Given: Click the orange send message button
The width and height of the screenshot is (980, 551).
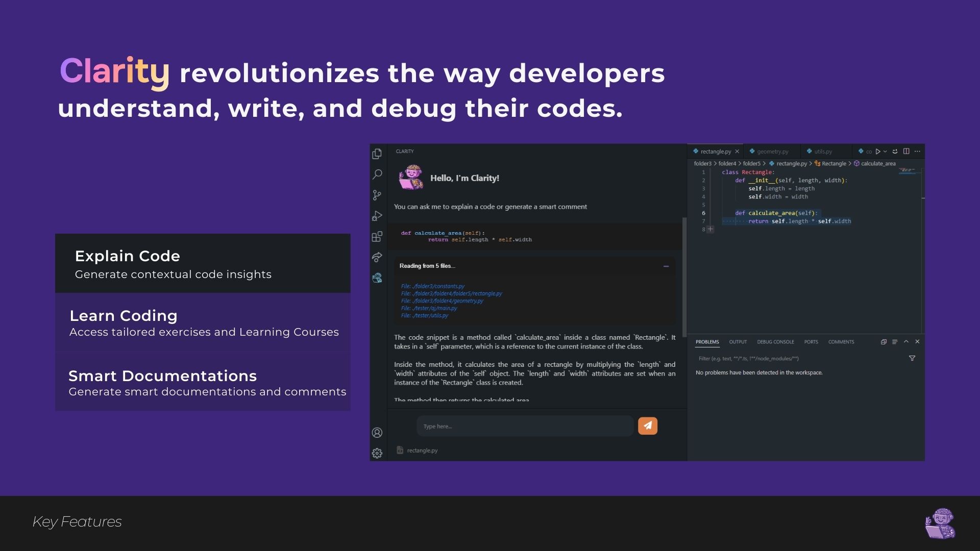Looking at the screenshot, I should (648, 425).
